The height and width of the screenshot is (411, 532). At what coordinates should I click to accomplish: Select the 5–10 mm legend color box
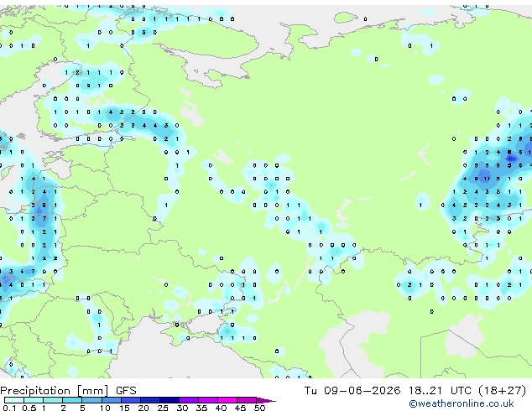click(x=91, y=400)
